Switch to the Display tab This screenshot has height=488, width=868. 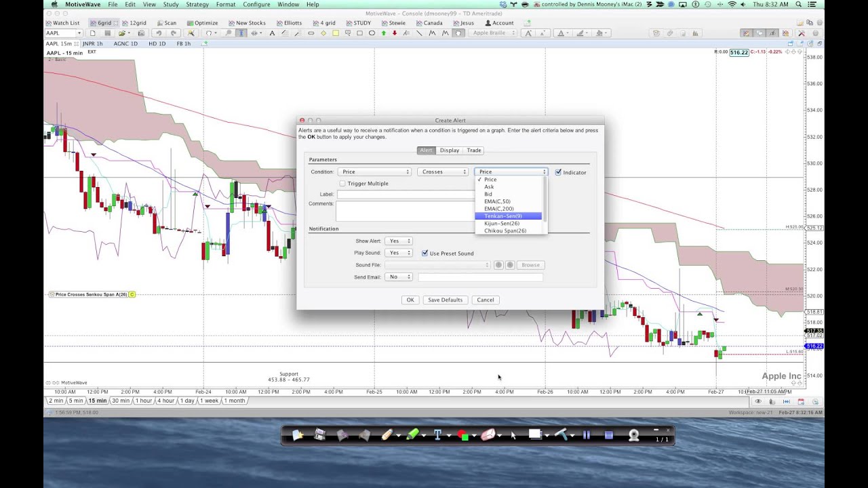tap(450, 150)
